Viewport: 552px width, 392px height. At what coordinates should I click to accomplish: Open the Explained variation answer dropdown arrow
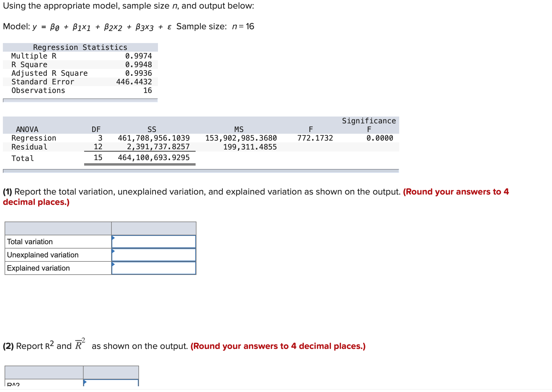113,265
